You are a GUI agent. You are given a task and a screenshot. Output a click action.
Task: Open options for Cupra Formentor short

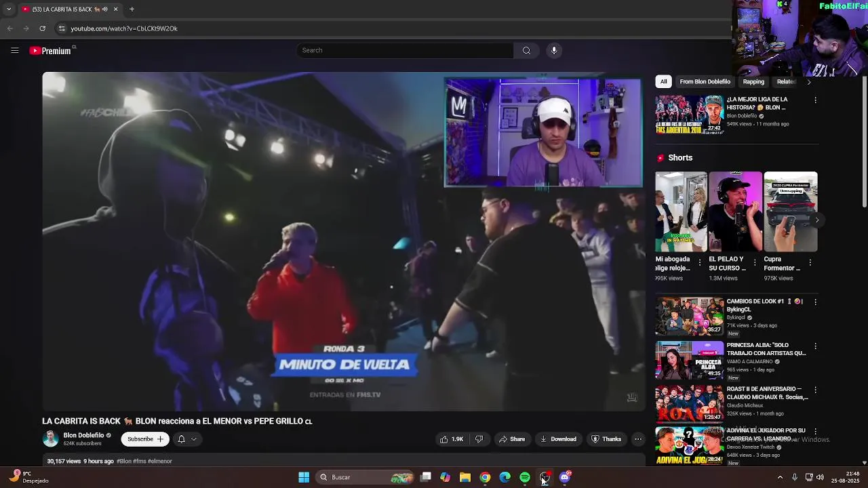point(810,262)
